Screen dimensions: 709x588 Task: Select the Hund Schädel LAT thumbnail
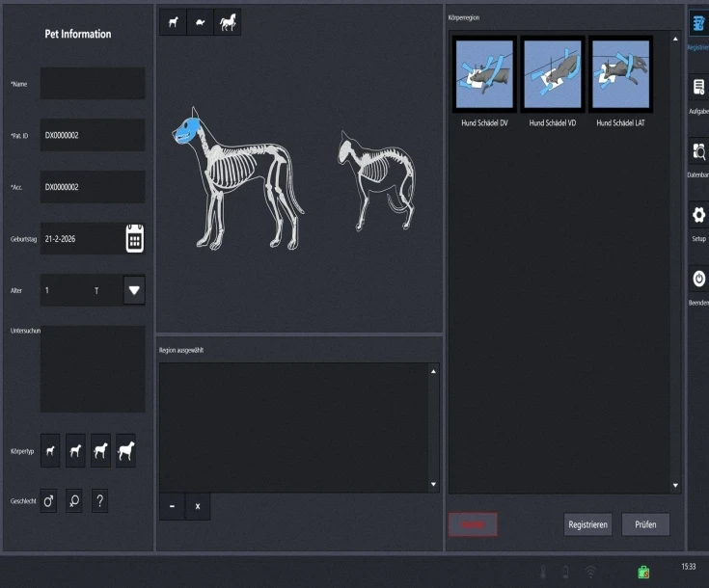click(620, 74)
